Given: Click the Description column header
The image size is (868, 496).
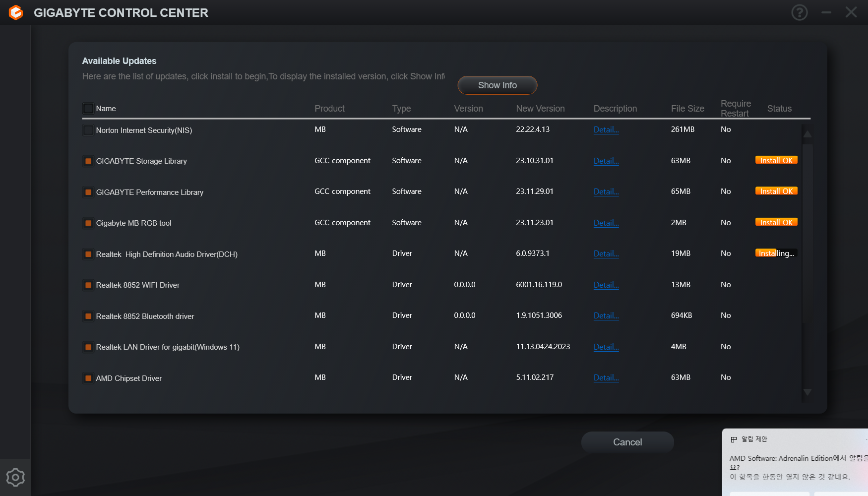Looking at the screenshot, I should [615, 109].
